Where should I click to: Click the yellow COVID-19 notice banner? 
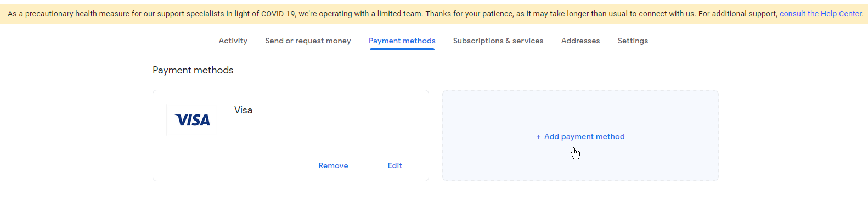pos(434,14)
